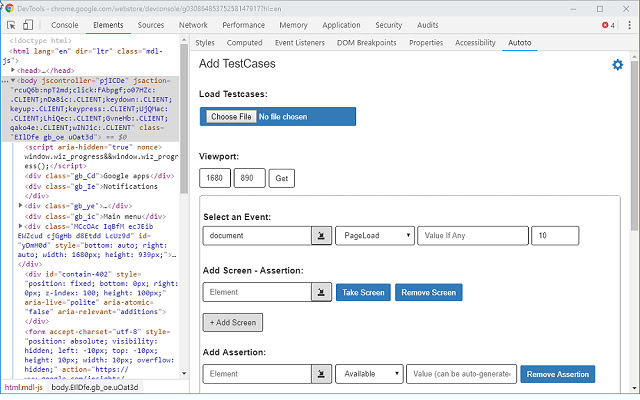This screenshot has height=400, width=640.
Task: Open the Memory tab
Action: [293, 25]
